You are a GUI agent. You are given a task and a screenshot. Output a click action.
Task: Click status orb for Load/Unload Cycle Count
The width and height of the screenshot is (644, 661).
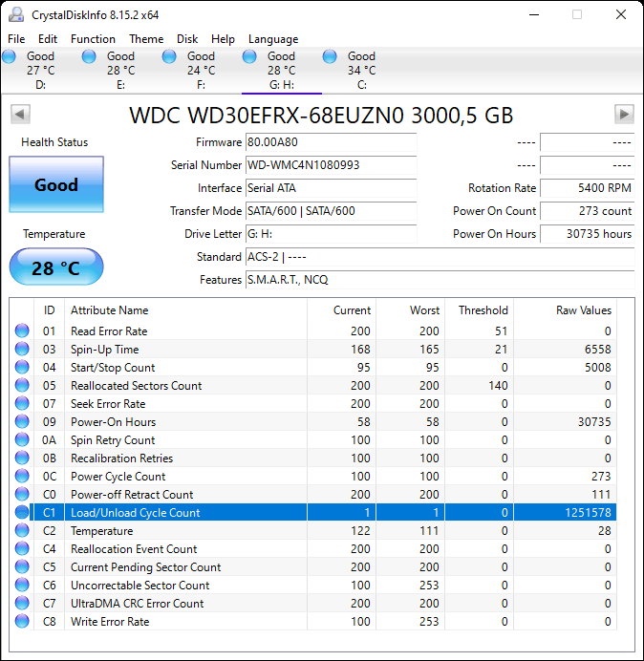(x=22, y=512)
